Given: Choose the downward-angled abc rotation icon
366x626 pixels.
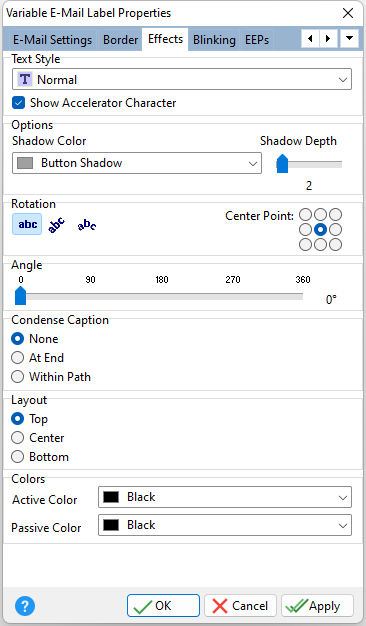Looking at the screenshot, I should (87, 225).
